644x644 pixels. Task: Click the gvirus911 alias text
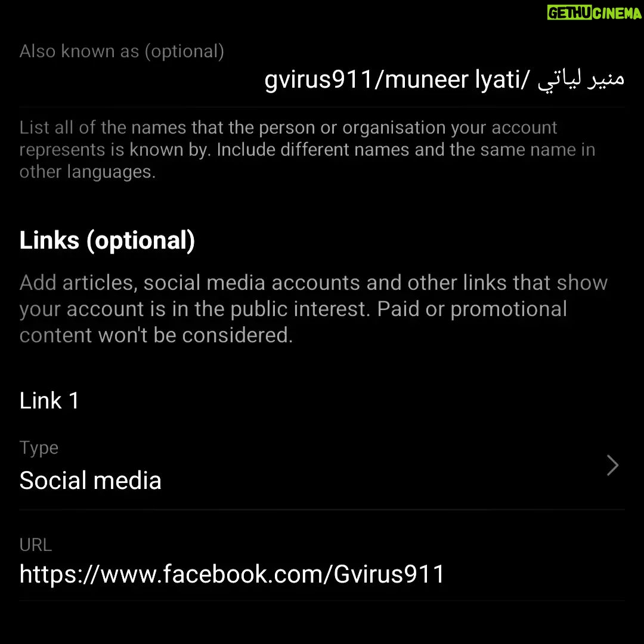318,80
